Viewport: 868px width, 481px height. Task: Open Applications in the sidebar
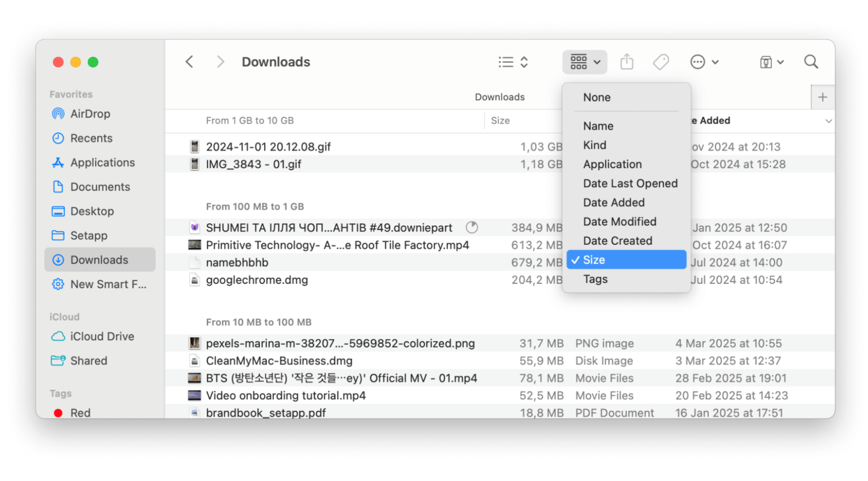point(100,163)
